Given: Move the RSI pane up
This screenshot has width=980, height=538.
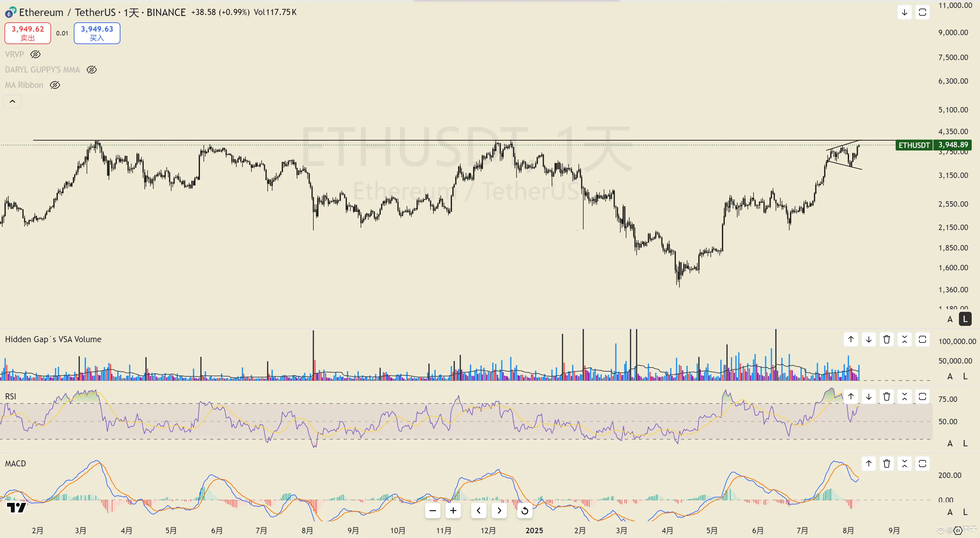Looking at the screenshot, I should point(851,396).
